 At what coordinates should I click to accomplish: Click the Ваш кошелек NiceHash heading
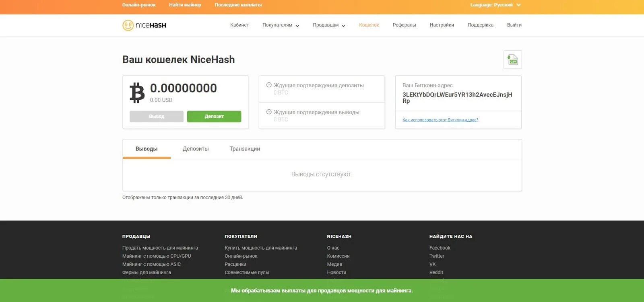coord(178,60)
